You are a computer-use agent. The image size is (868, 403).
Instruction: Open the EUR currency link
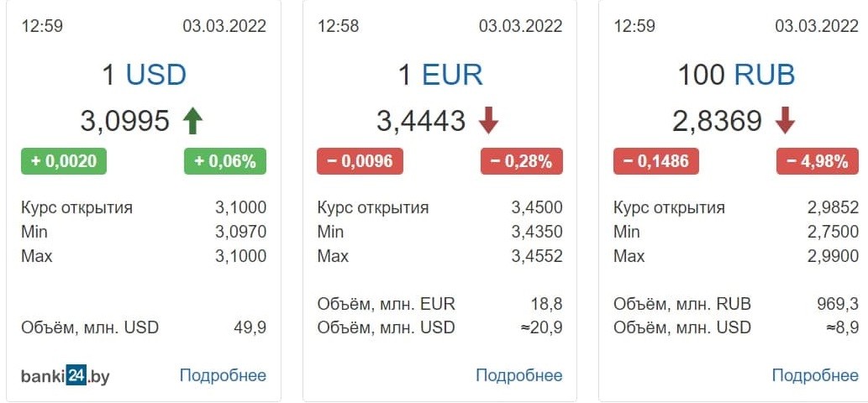(x=452, y=75)
